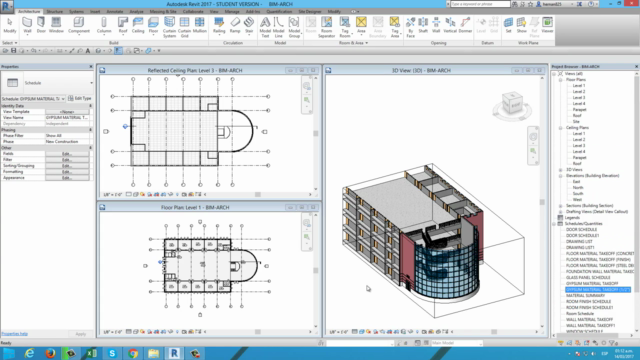Open the work plane Viewer

pyautogui.click(x=547, y=25)
